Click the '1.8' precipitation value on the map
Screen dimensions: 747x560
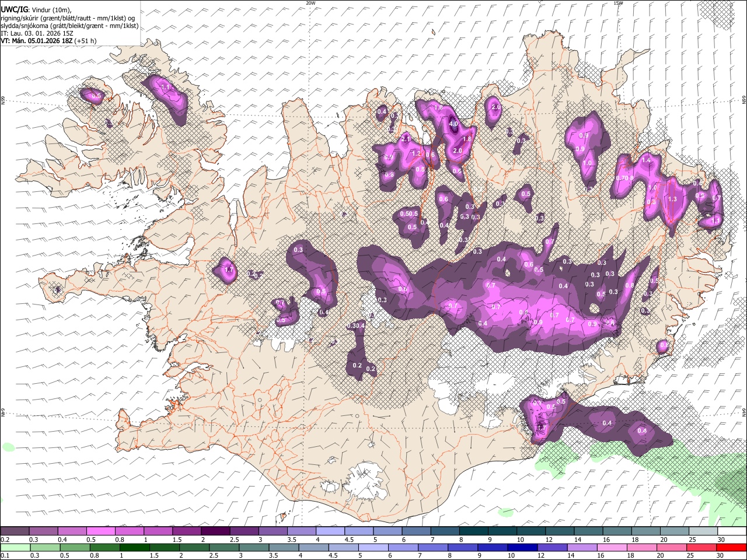coord(467,139)
